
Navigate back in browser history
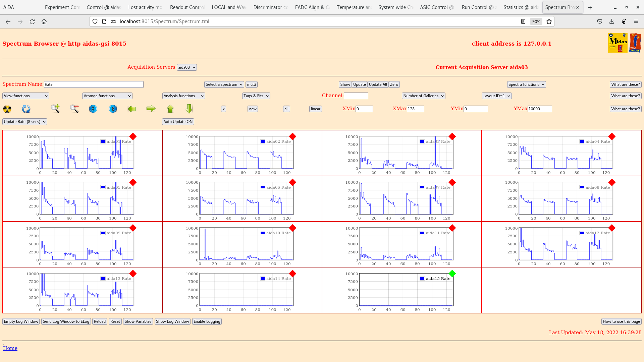pyautogui.click(x=8, y=21)
